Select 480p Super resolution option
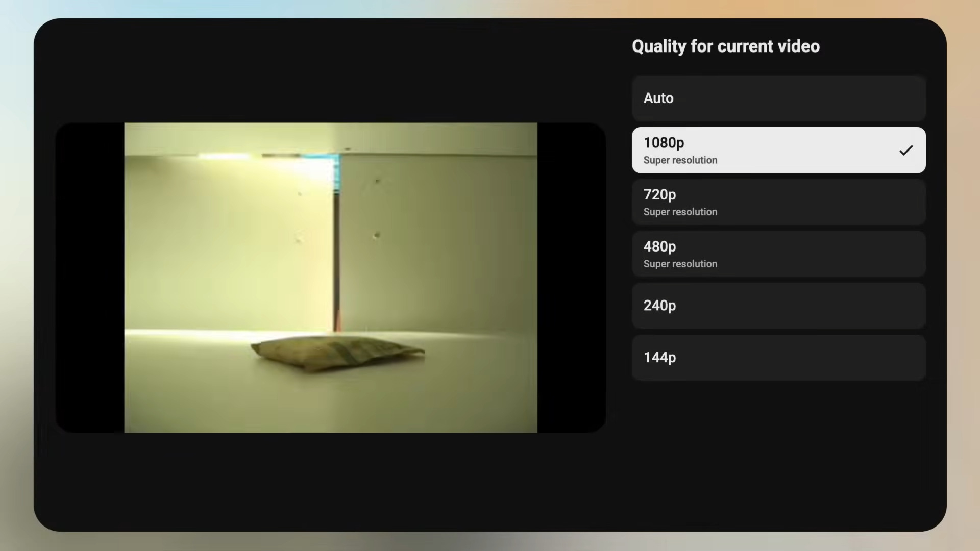Image resolution: width=980 pixels, height=551 pixels. [x=778, y=254]
